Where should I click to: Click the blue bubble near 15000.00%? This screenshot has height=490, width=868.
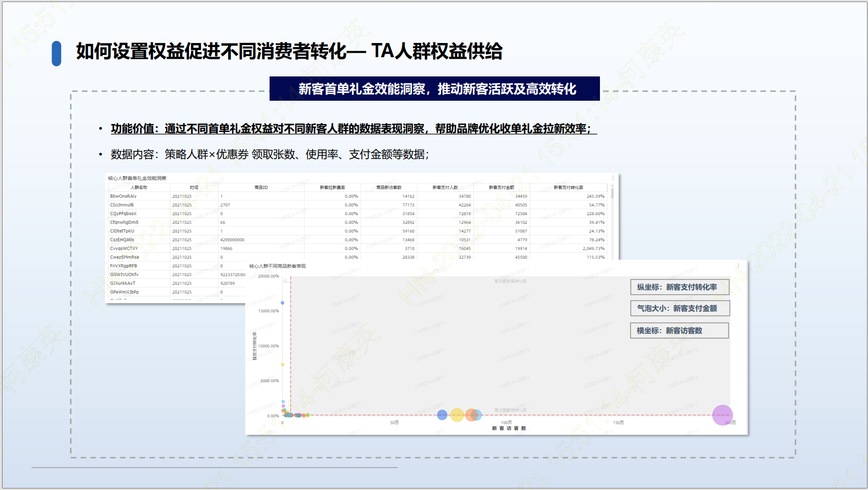pyautogui.click(x=282, y=303)
